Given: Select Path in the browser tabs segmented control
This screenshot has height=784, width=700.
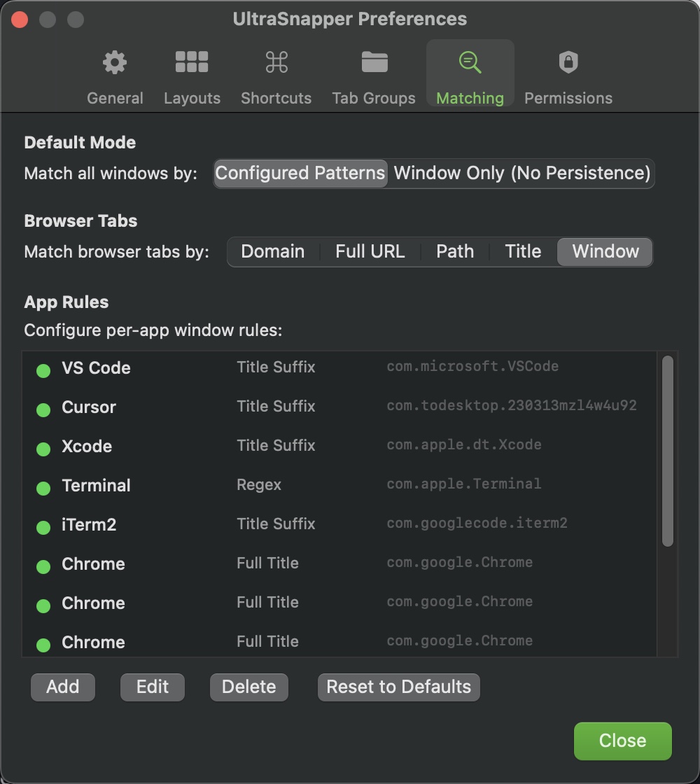Looking at the screenshot, I should point(455,251).
